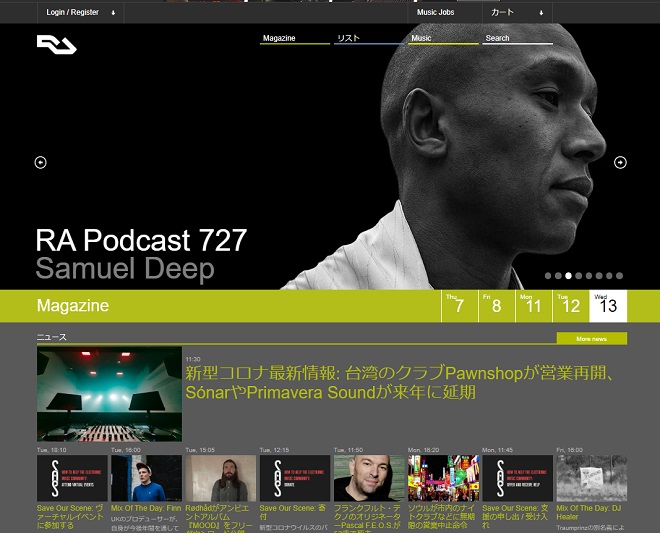Open the Music navigation menu
This screenshot has width=660, height=533.
tap(443, 38)
